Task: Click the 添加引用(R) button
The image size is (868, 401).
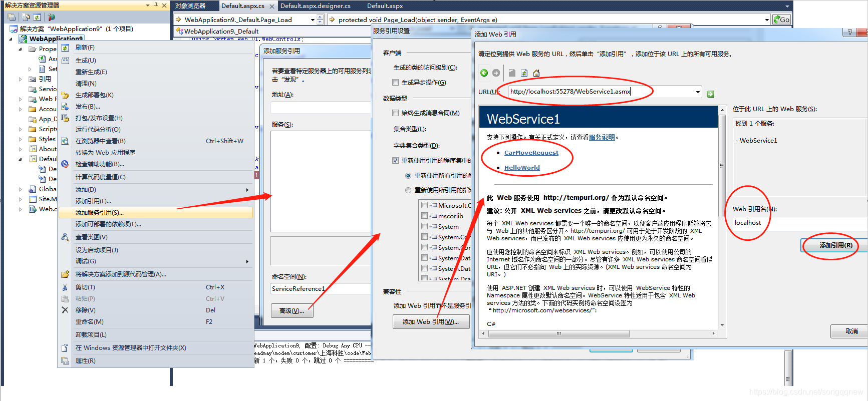Action: click(835, 245)
